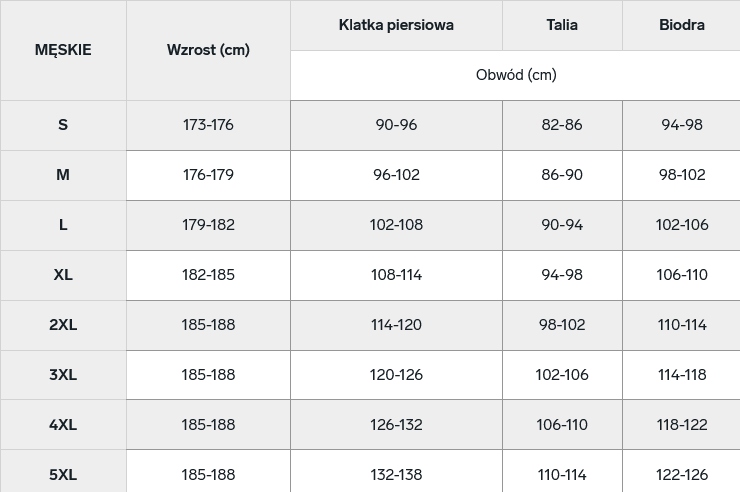Screen dimensions: 740x492
Task: Select the L size row label
Action: click(x=63, y=225)
